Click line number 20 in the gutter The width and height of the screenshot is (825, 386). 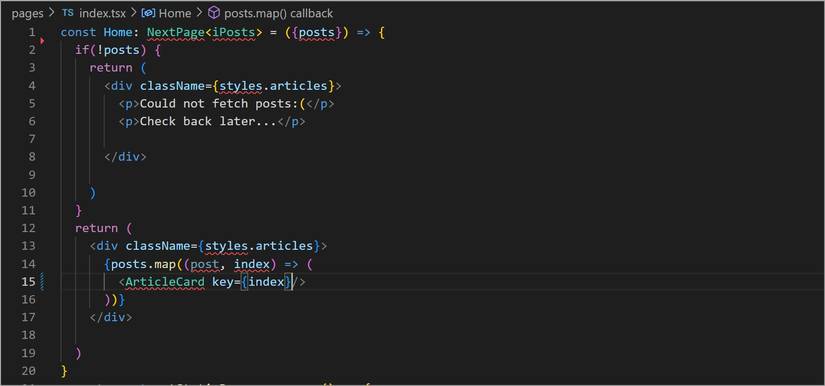pyautogui.click(x=28, y=371)
